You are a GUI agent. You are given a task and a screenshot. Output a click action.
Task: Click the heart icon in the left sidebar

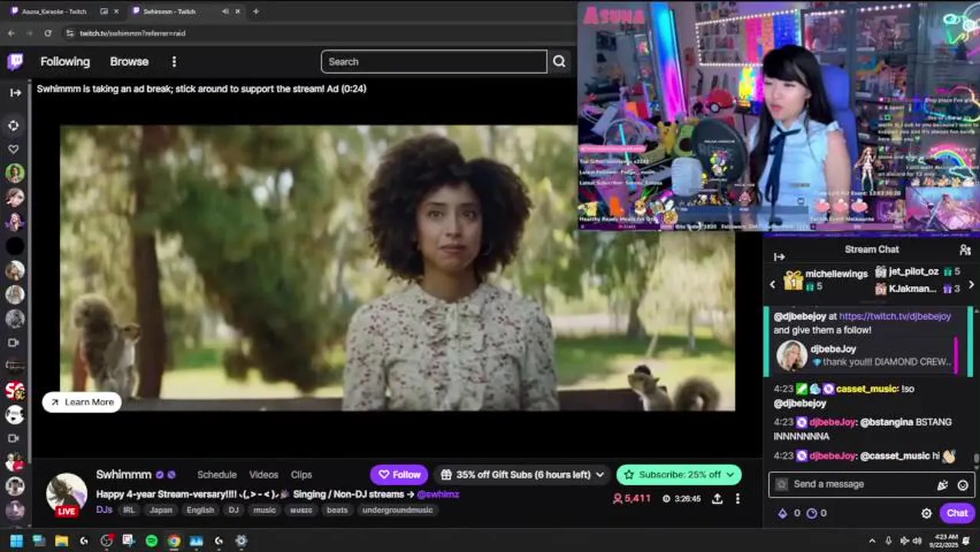point(14,149)
